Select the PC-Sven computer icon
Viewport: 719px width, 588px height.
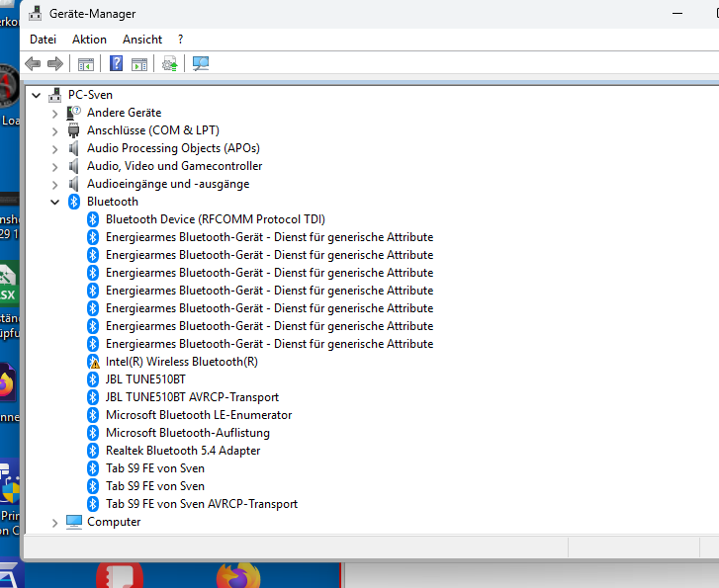click(x=55, y=95)
